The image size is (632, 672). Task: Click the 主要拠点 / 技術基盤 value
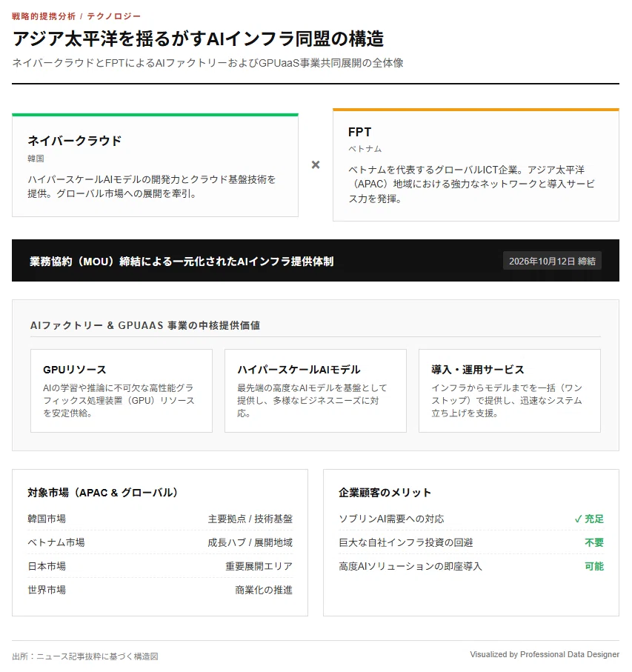(250, 519)
